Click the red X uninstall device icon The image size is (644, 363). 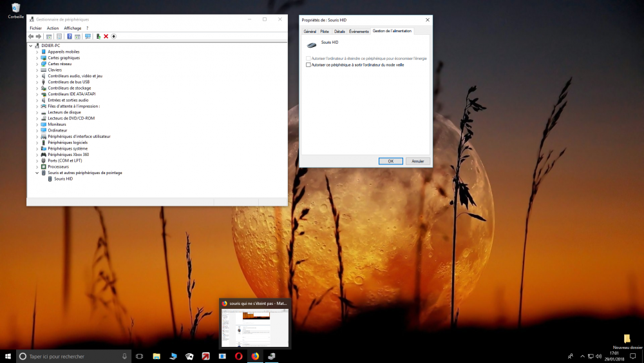pyautogui.click(x=106, y=37)
